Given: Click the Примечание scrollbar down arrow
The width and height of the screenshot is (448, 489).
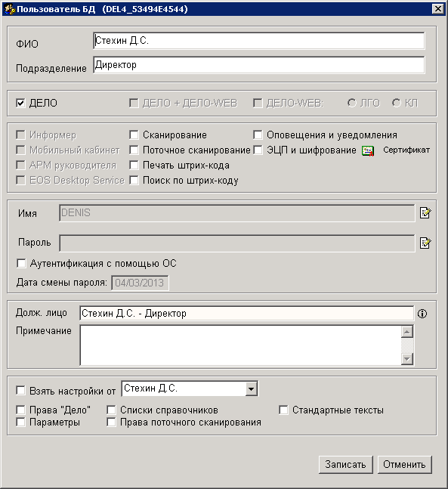Looking at the screenshot, I should coord(407,359).
